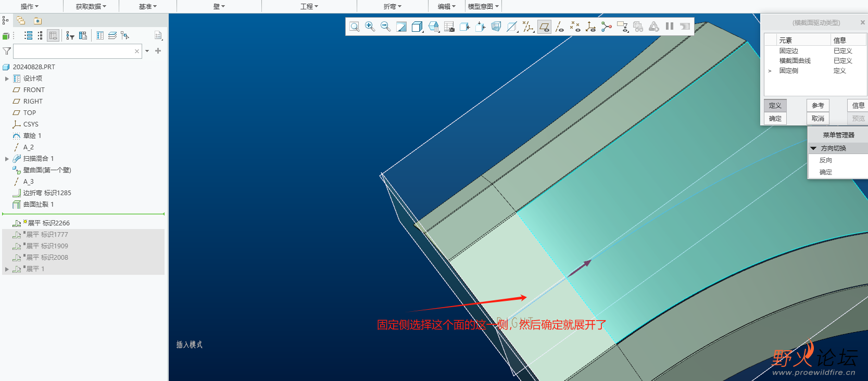Click the Zoom In tool
This screenshot has width=868, height=381.
[370, 27]
